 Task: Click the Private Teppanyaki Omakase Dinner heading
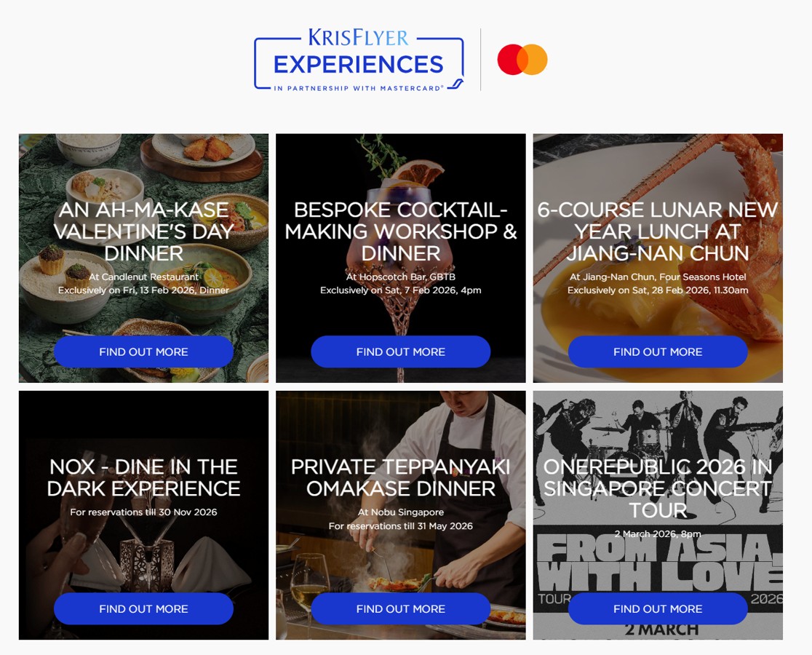400,477
